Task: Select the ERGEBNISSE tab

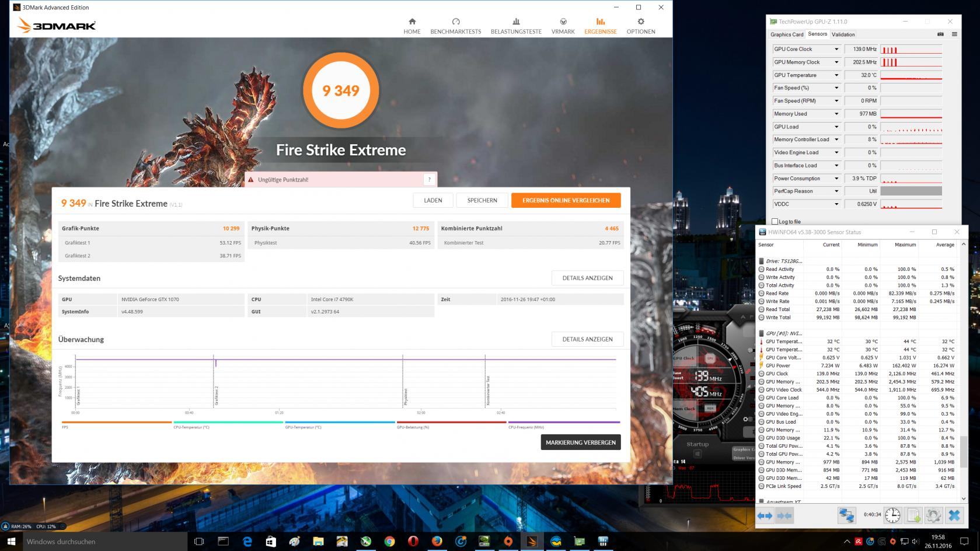Action: click(600, 26)
